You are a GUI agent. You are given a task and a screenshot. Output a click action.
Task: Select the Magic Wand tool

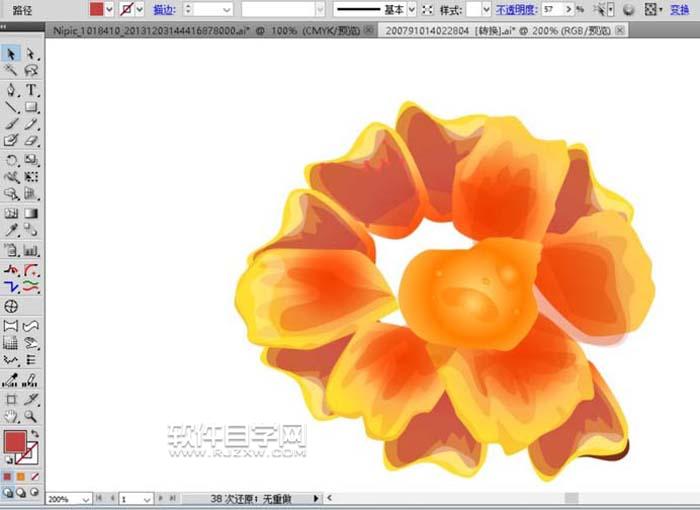click(x=11, y=72)
